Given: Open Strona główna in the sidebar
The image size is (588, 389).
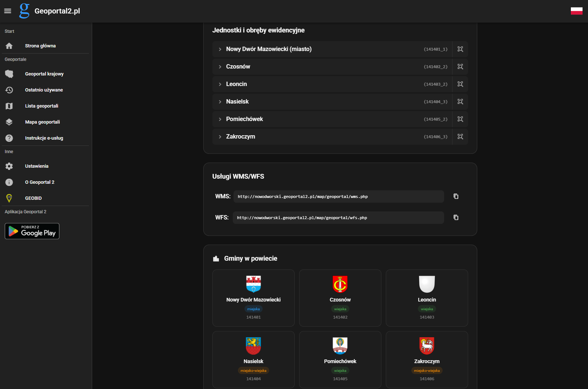Looking at the screenshot, I should pyautogui.click(x=40, y=46).
